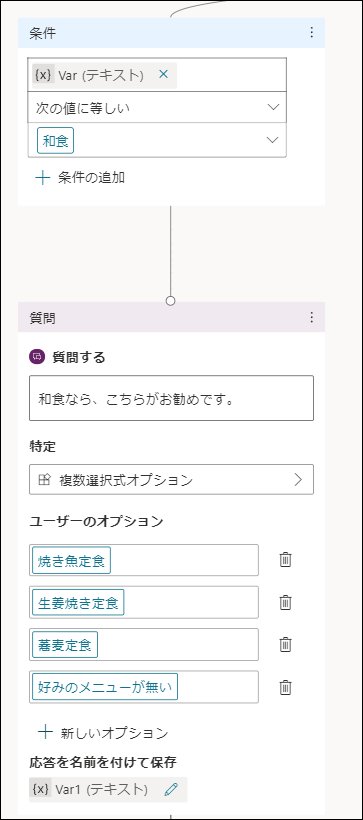The height and width of the screenshot is (820, 363).
Task: Add a new option with 新しいオプション
Action: (104, 733)
